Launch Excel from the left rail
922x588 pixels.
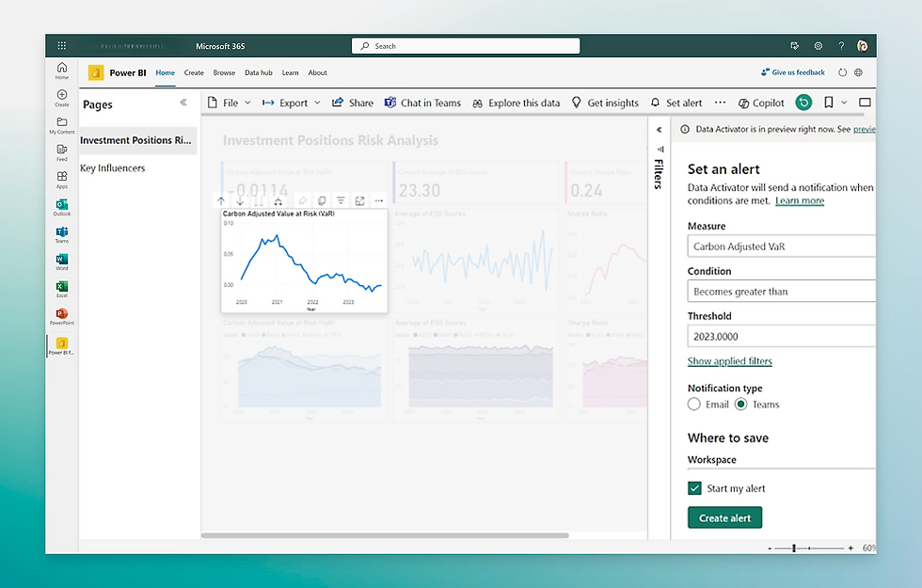(x=62, y=289)
